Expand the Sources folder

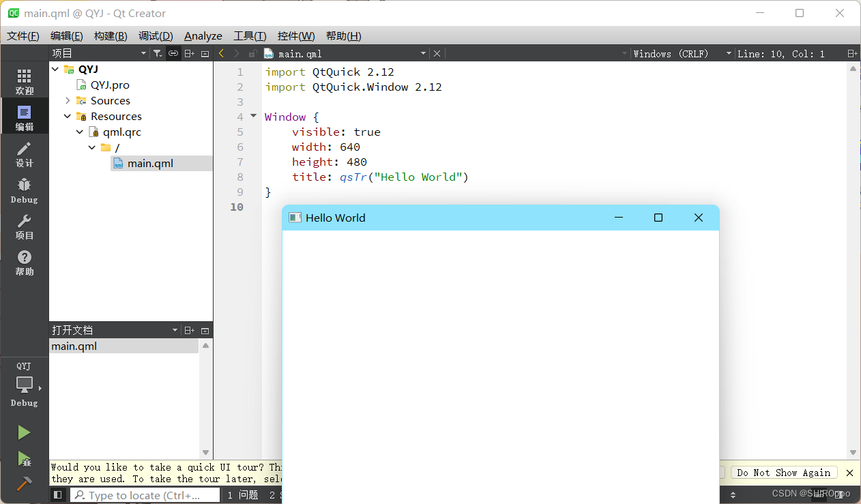point(68,100)
